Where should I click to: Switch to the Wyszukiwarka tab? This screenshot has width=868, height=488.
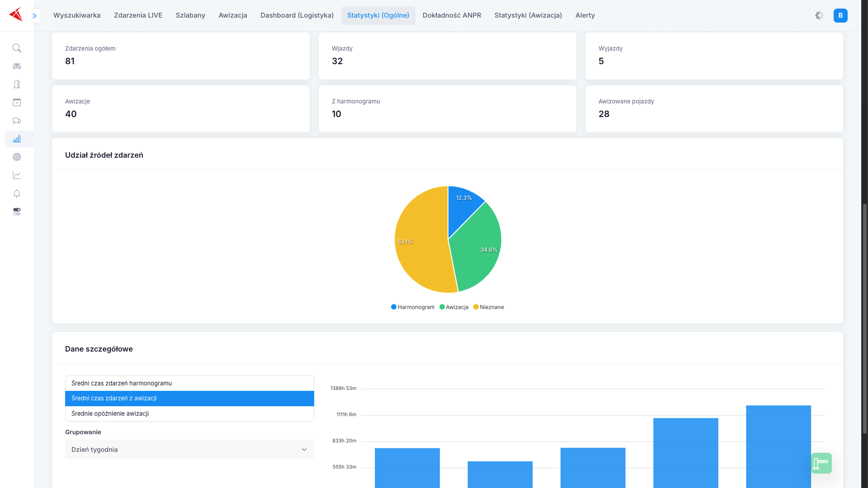[77, 15]
